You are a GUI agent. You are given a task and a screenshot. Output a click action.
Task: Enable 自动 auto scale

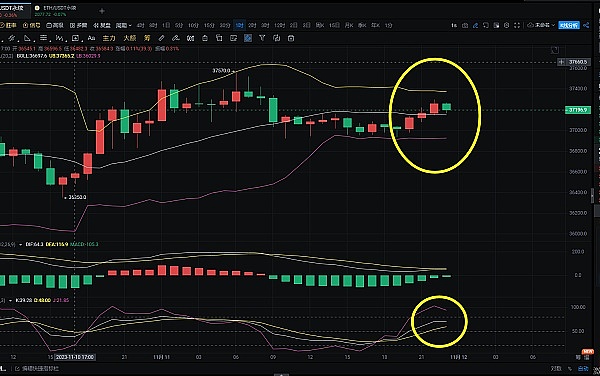[x=583, y=368]
